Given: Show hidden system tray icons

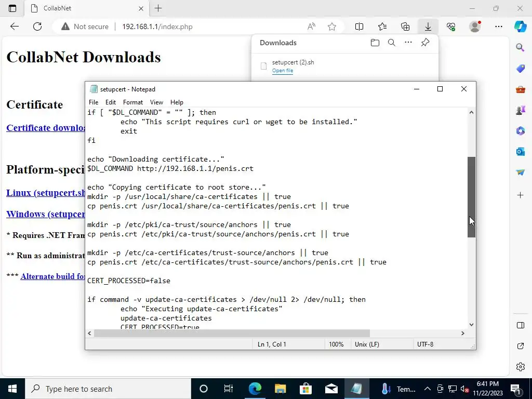Looking at the screenshot, I should [428, 389].
